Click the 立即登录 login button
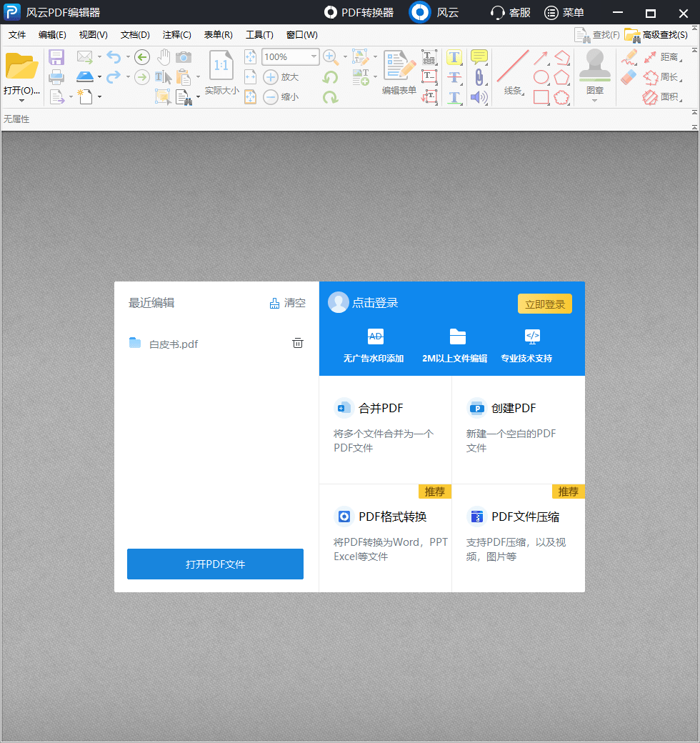Screen dimensions: 700x743 click(544, 304)
